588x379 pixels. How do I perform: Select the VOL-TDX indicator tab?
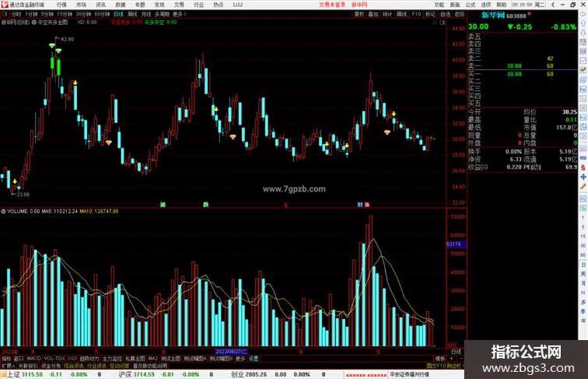[55, 358]
